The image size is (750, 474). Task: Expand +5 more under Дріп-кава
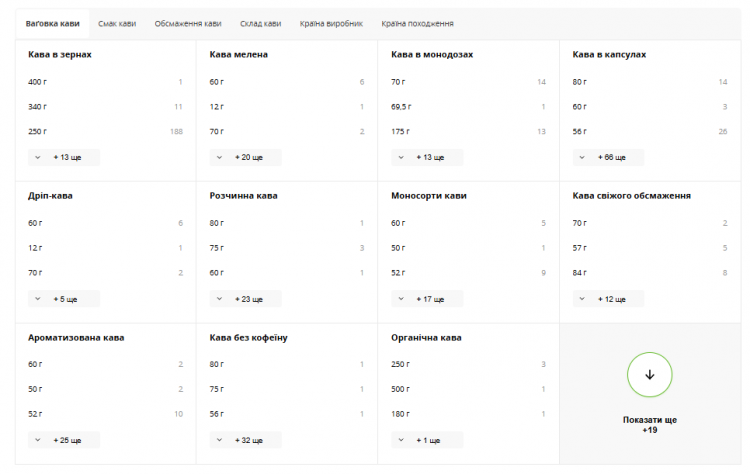pyautogui.click(x=64, y=299)
